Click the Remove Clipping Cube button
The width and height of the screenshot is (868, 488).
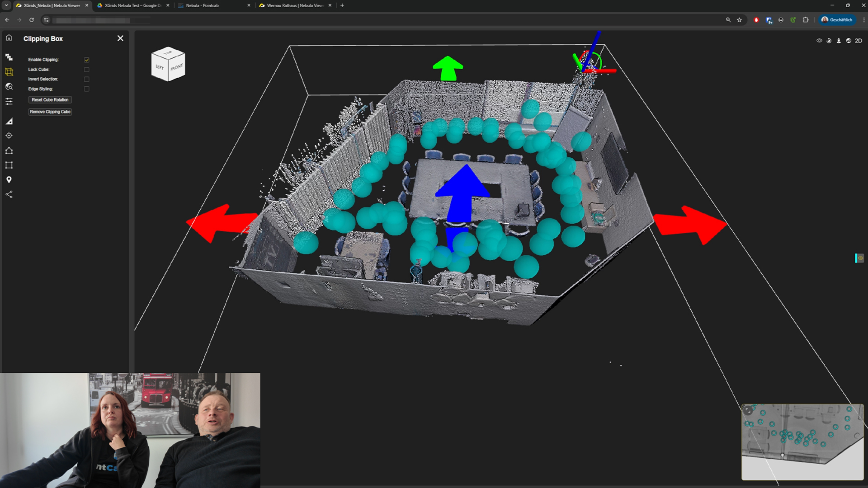click(50, 112)
